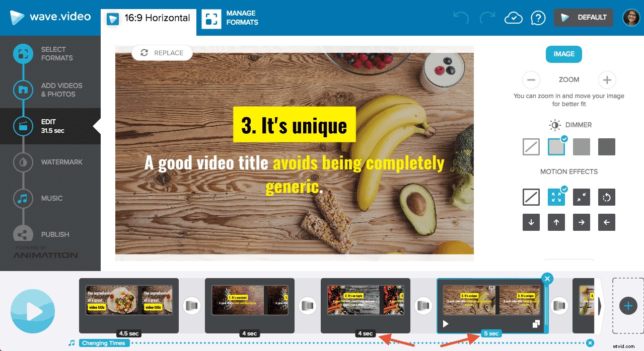Apply the rotate motion effect
Screen dimensions: 644x351
[x=606, y=197]
